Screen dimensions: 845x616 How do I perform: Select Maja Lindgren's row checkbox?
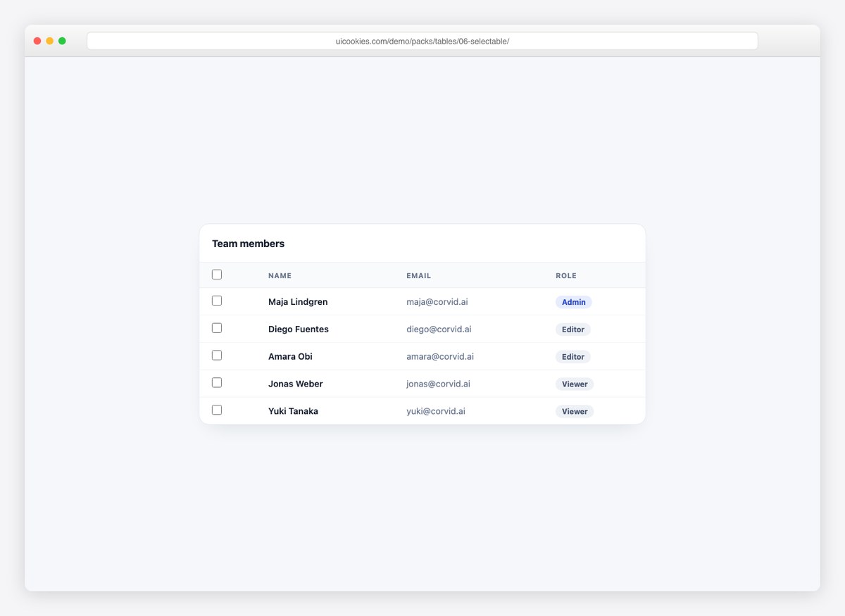(217, 301)
